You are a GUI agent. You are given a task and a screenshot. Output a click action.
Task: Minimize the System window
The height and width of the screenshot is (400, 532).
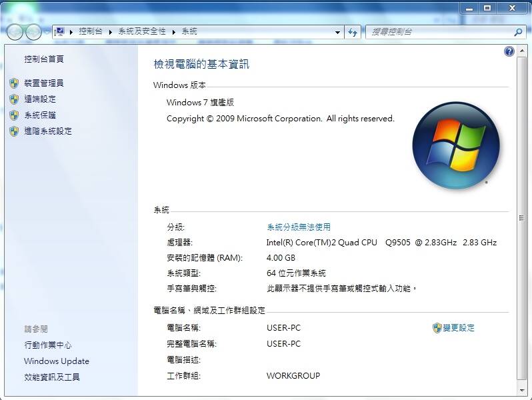click(469, 8)
